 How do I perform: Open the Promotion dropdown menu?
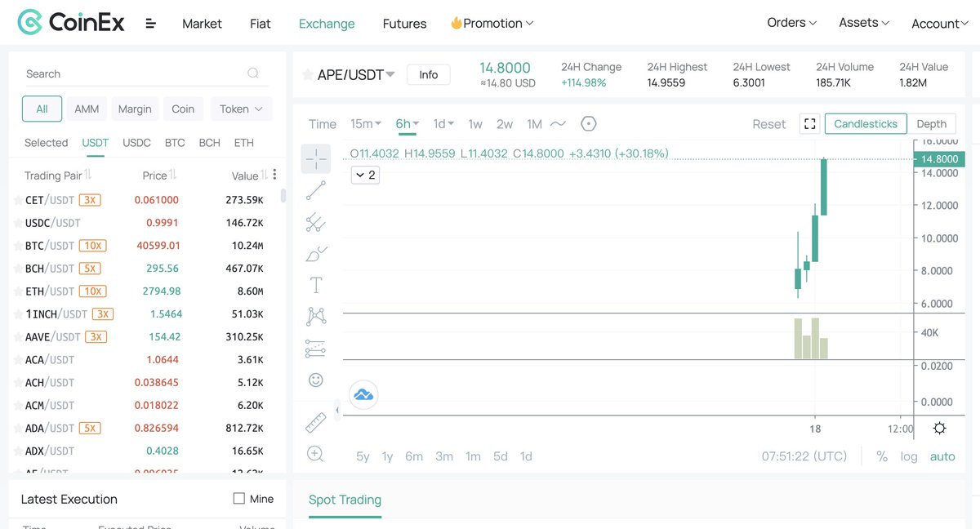[492, 24]
